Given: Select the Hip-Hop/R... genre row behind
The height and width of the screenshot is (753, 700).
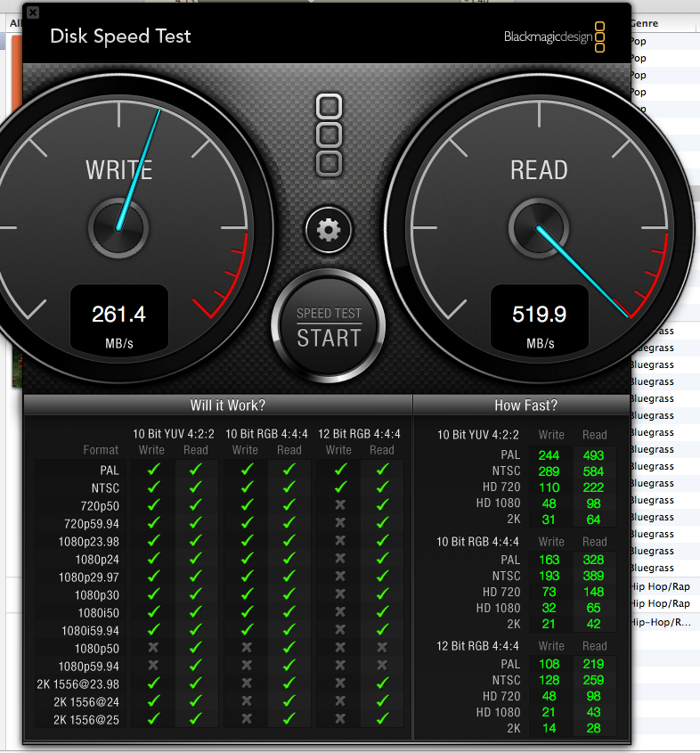Looking at the screenshot, I should pyautogui.click(x=661, y=622).
